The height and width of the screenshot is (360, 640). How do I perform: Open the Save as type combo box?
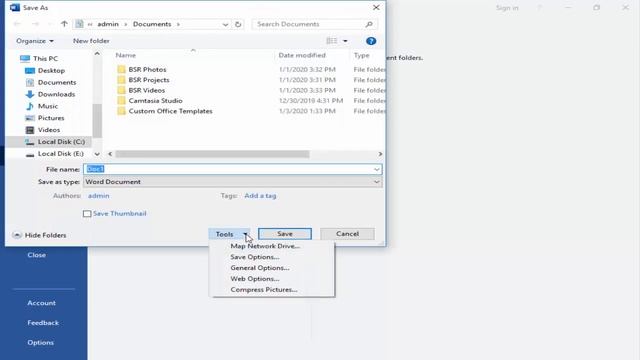233,182
